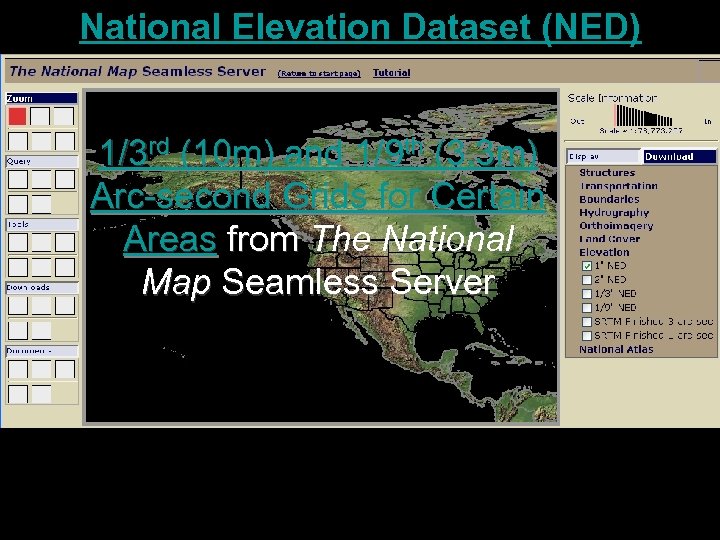Expand the Land Cover layer group
Image resolution: width=720 pixels, height=540 pixels.
point(609,239)
